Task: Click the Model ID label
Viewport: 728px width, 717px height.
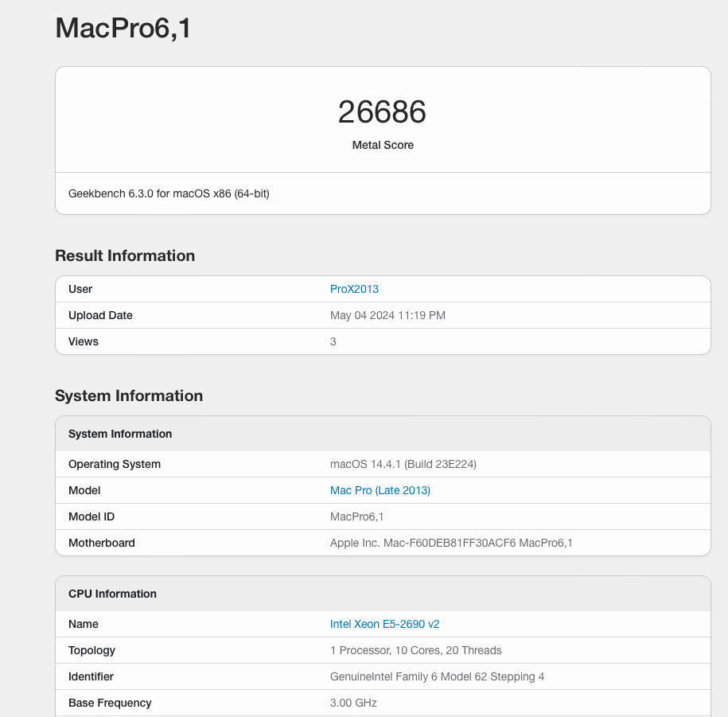Action: click(91, 516)
